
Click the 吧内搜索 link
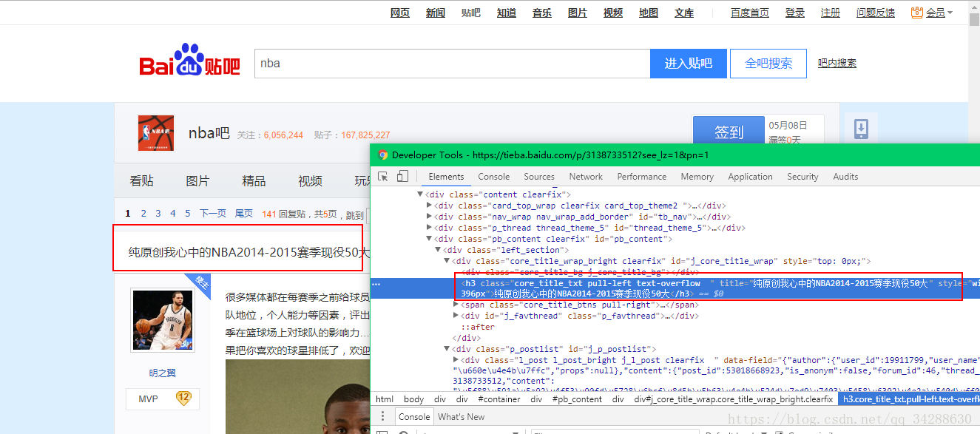837,64
